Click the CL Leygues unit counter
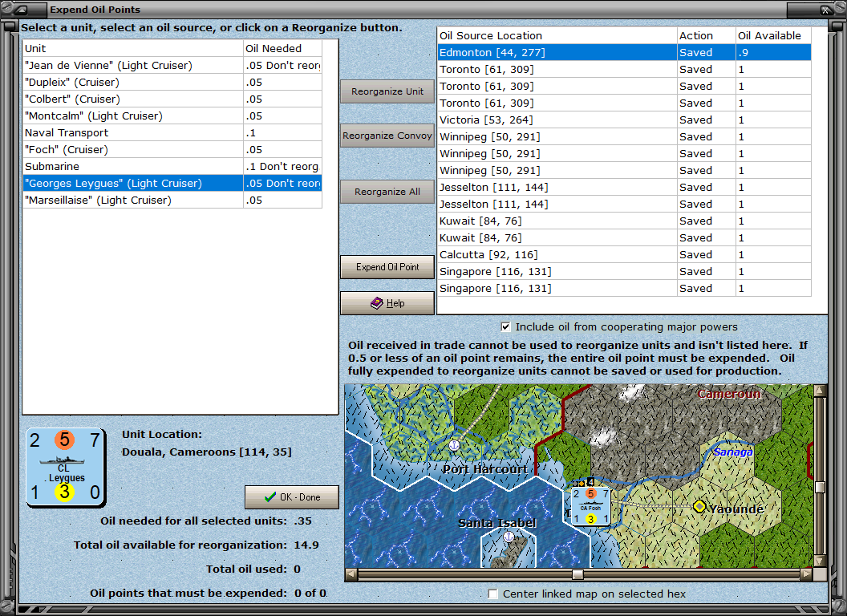This screenshot has width=847, height=616. point(65,468)
